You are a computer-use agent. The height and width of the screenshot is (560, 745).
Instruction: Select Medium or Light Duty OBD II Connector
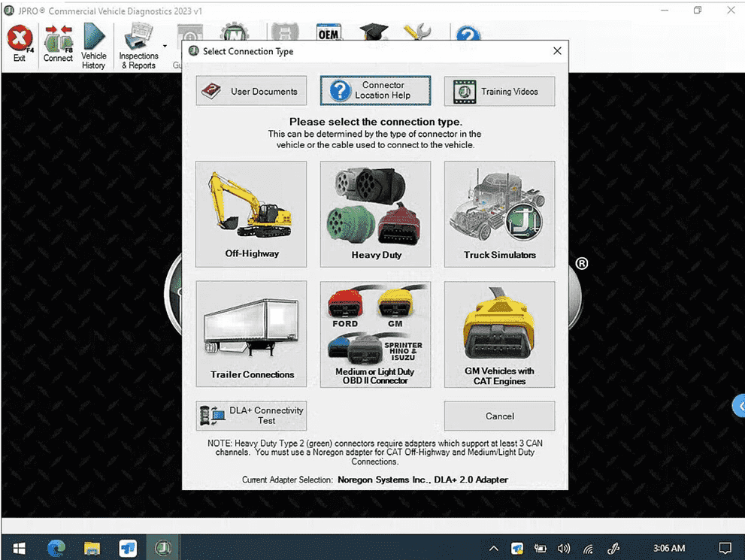click(375, 334)
